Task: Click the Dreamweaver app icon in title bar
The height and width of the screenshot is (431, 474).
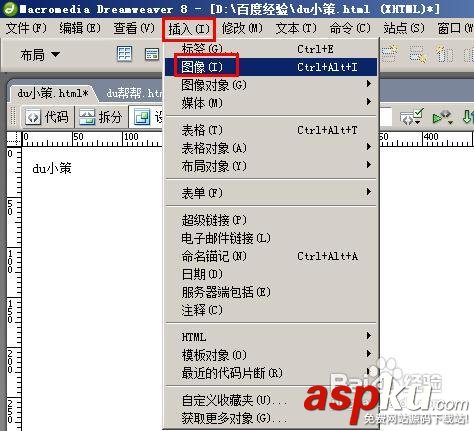Action: coord(10,9)
